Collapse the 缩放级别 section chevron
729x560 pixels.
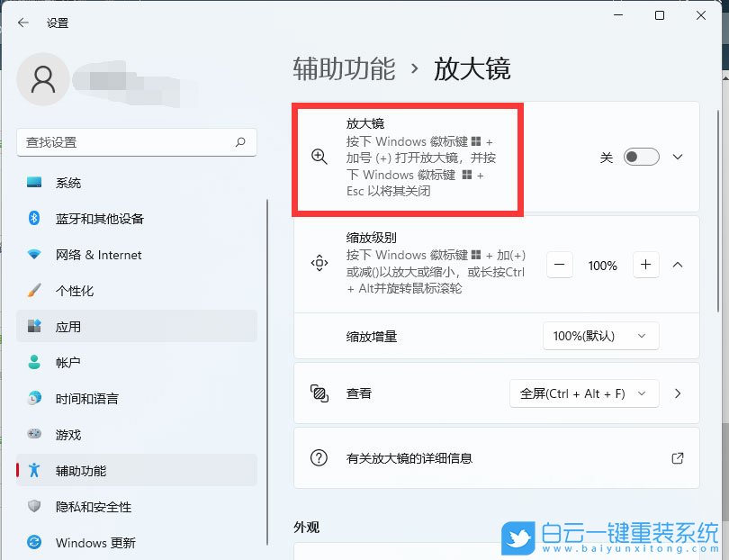point(678,265)
